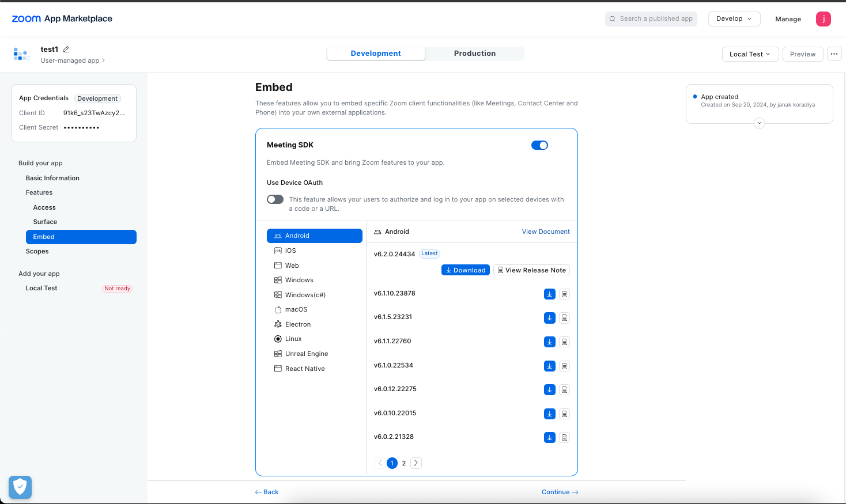Image resolution: width=846 pixels, height=504 pixels.
Task: Go Back to the previous step
Action: tap(267, 492)
